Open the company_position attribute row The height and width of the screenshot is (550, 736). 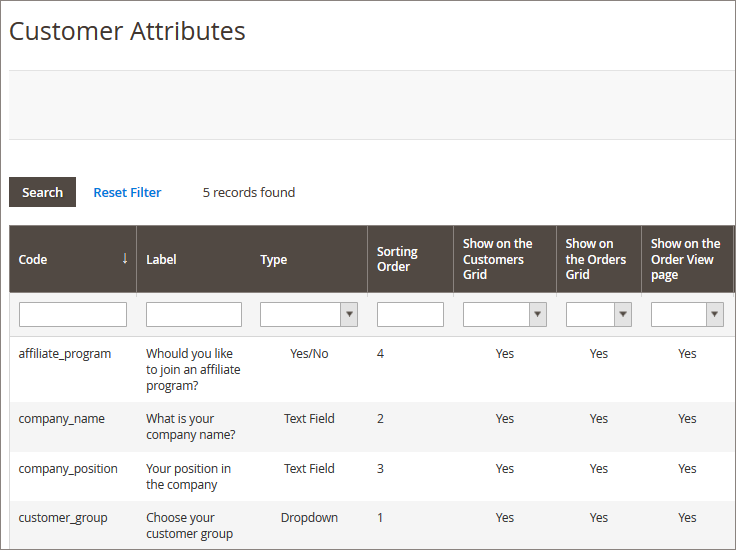pos(68,469)
